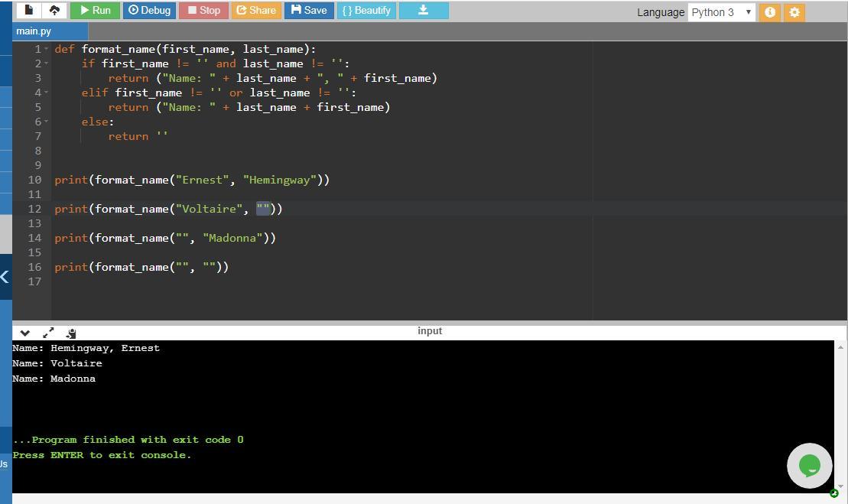The height and width of the screenshot is (504, 848).
Task: Collapse the console with the chevron icon
Action: pos(24,333)
